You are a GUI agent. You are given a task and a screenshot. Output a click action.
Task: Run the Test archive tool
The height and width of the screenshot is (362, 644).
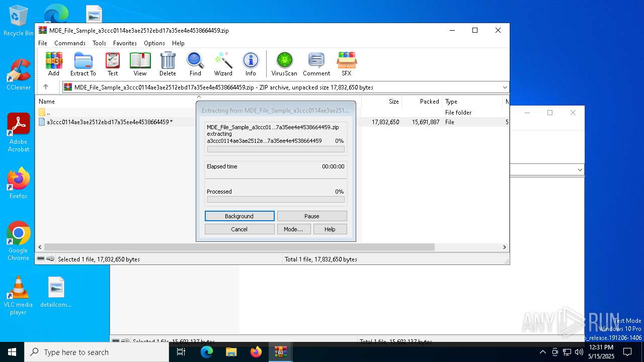click(x=113, y=64)
